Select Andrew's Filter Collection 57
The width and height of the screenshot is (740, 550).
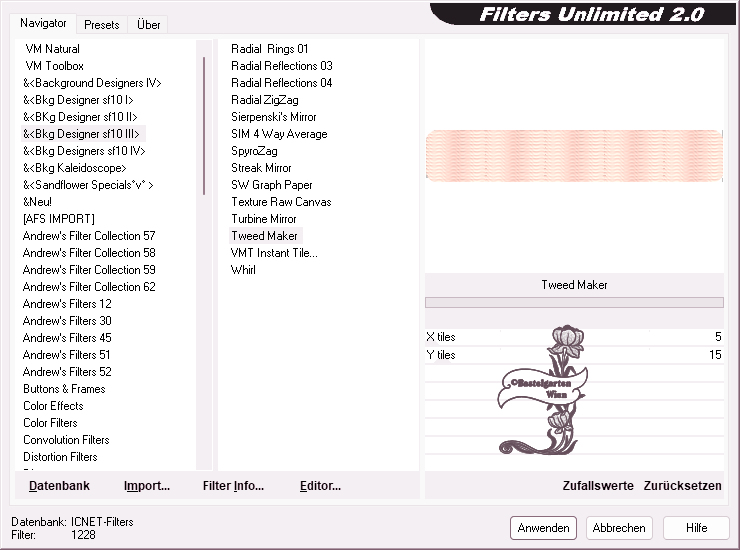pyautogui.click(x=89, y=236)
